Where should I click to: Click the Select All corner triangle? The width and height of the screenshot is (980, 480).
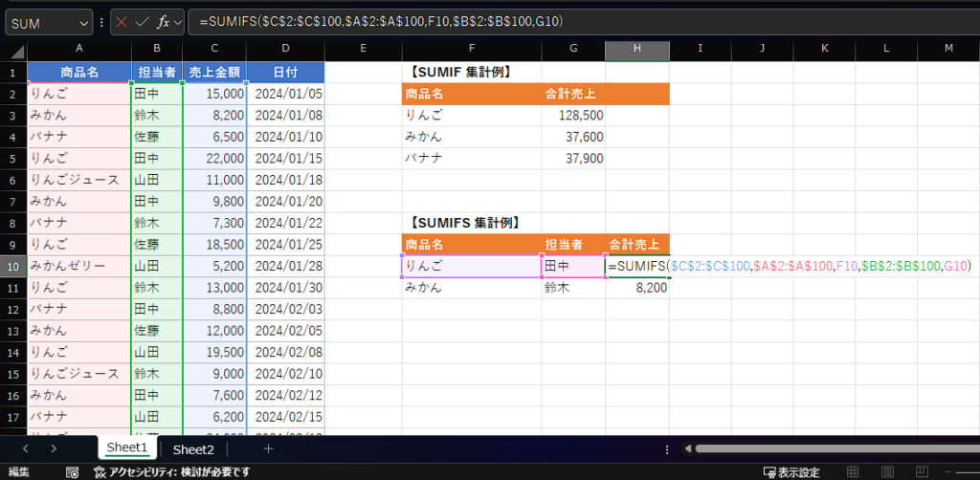point(13,48)
